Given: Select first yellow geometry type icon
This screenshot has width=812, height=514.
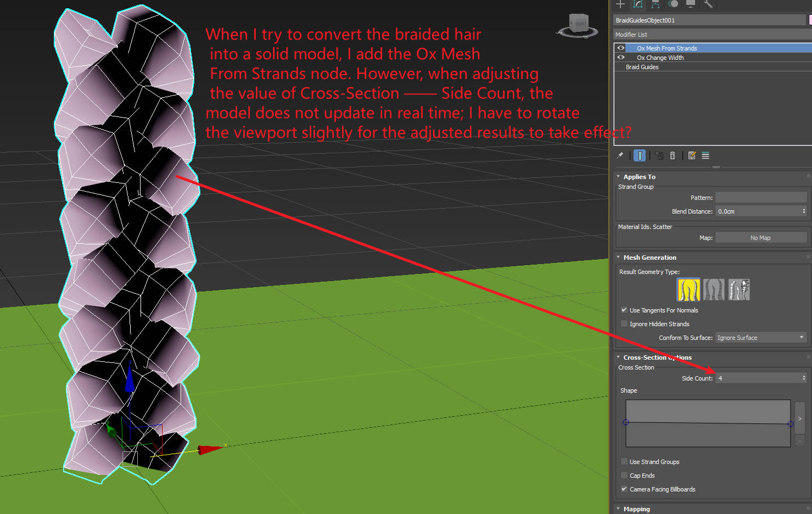Looking at the screenshot, I should [x=688, y=289].
